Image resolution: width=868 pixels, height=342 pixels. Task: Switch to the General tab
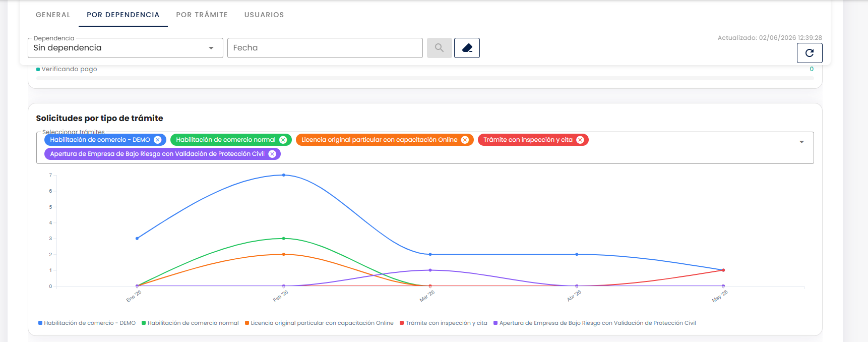tap(53, 15)
